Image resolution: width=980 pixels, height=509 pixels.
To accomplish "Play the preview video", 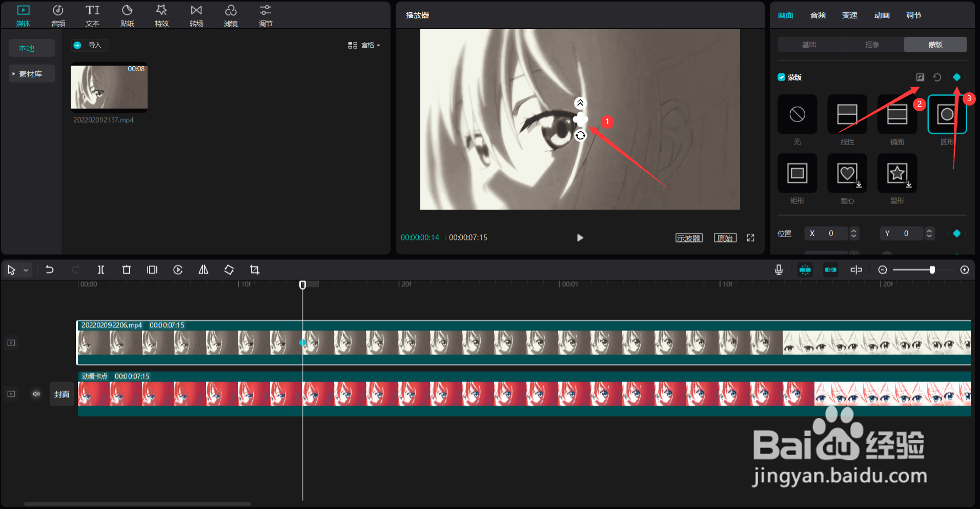I will point(580,237).
